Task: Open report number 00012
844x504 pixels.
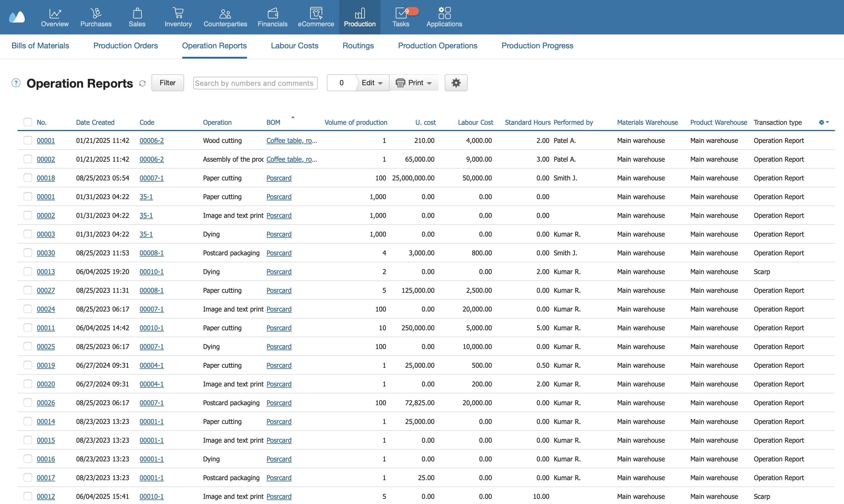Action: pos(46,496)
